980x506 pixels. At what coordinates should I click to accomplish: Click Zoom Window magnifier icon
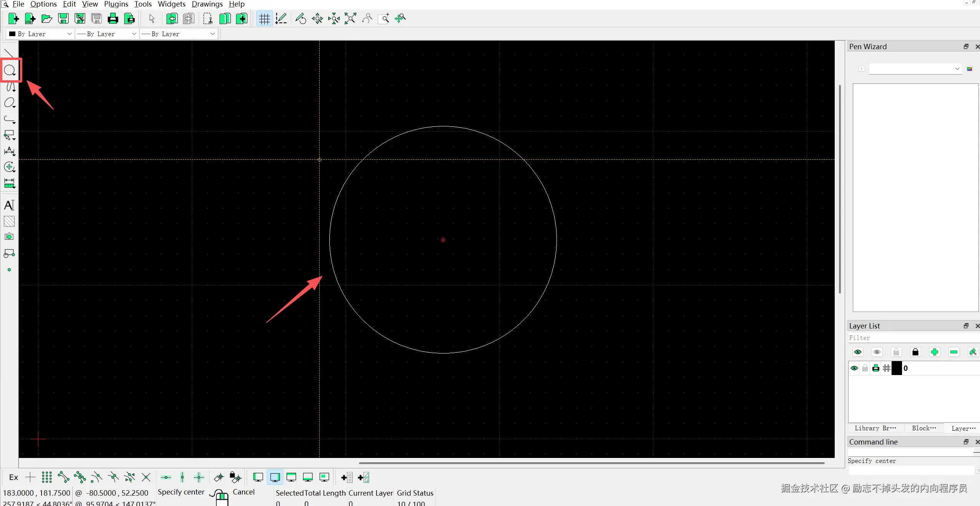[384, 18]
